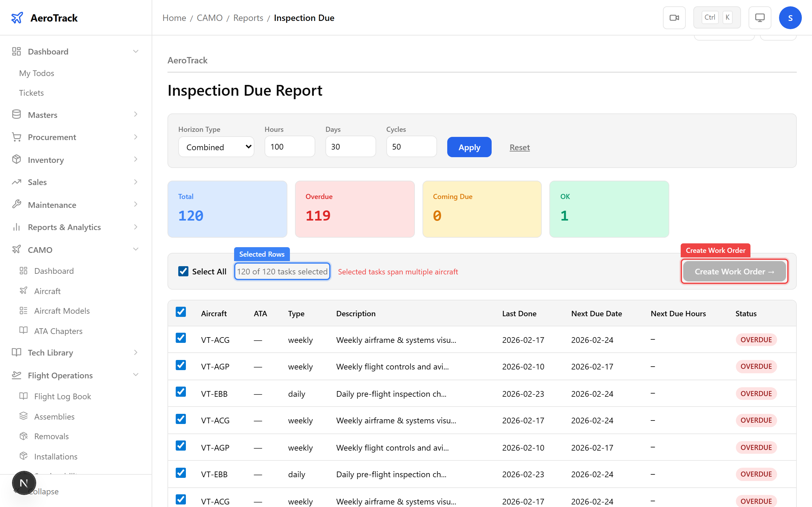The image size is (812, 507).
Task: Click the Apply button
Action: (469, 147)
